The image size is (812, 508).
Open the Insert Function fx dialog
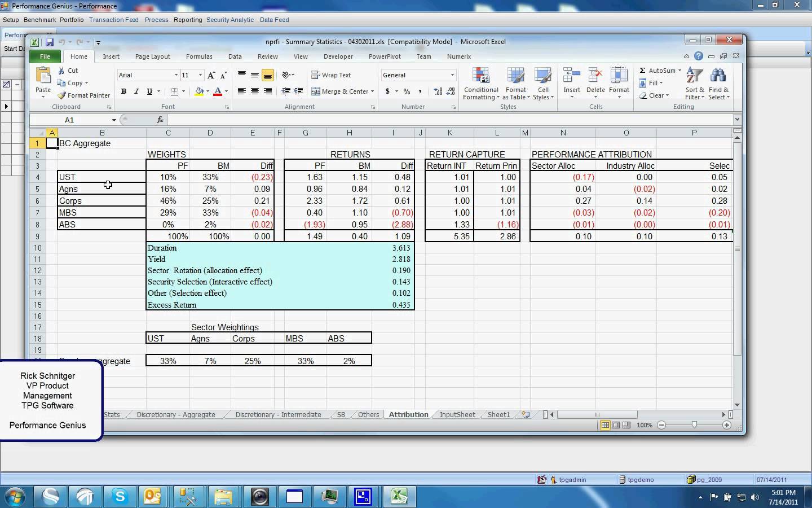[x=160, y=120]
